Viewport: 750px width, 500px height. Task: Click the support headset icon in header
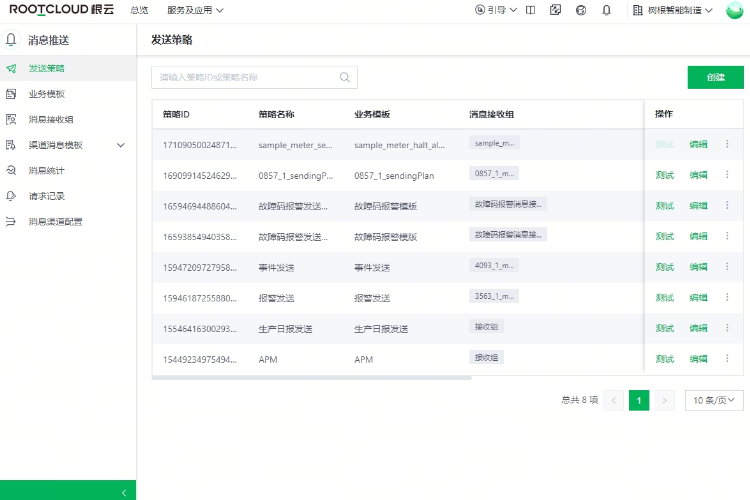pyautogui.click(x=581, y=10)
